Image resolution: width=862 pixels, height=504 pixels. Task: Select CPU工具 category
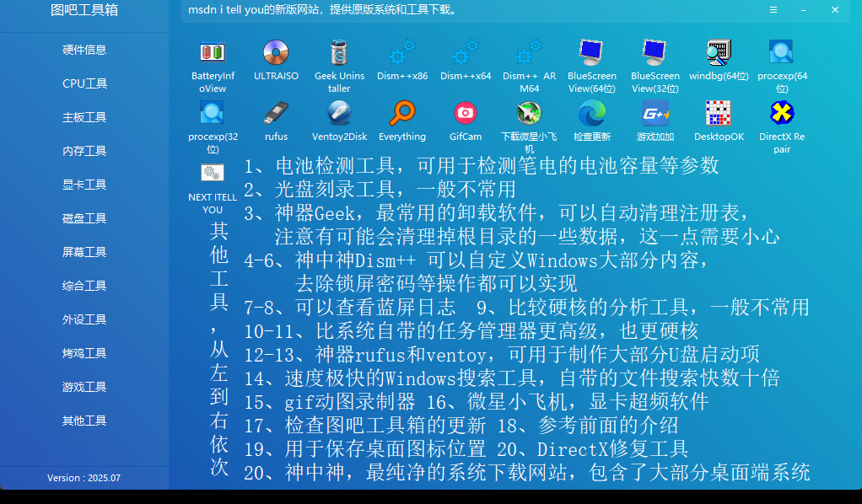(x=84, y=83)
